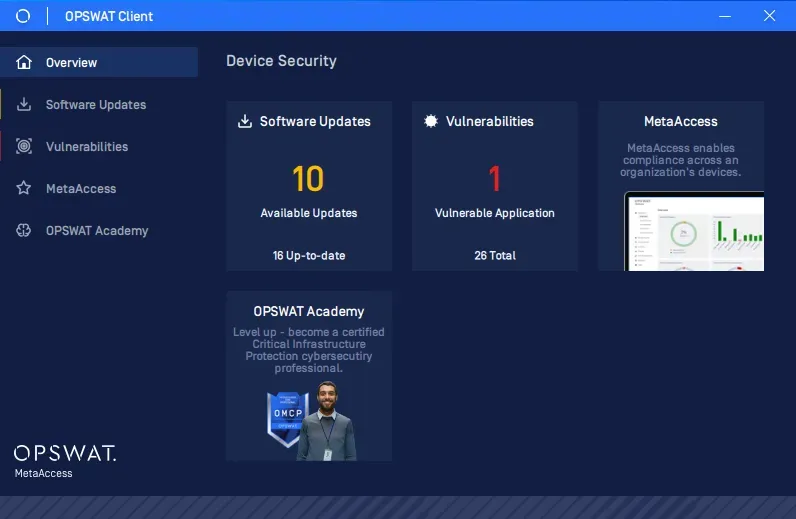Click the OPSWAT Academy brain icon in sidebar
The height and width of the screenshot is (519, 796).
24,230
